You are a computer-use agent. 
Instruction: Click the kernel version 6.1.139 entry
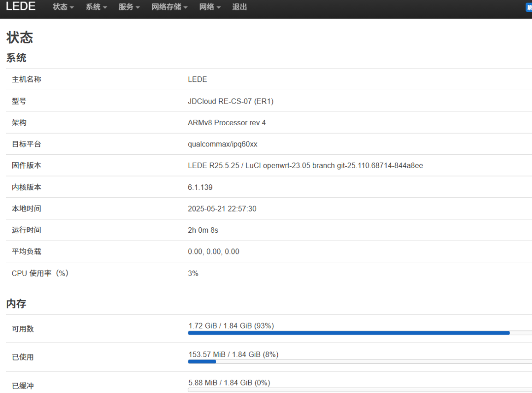point(200,187)
